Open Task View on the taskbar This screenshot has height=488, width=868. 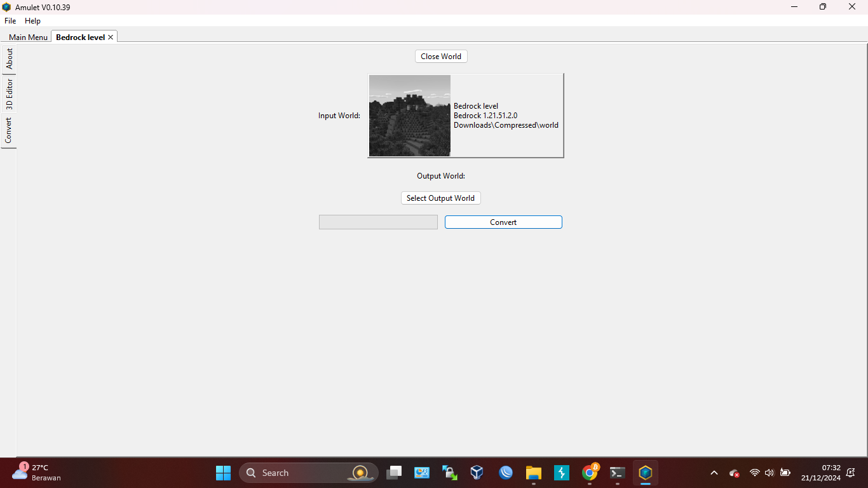coord(394,473)
